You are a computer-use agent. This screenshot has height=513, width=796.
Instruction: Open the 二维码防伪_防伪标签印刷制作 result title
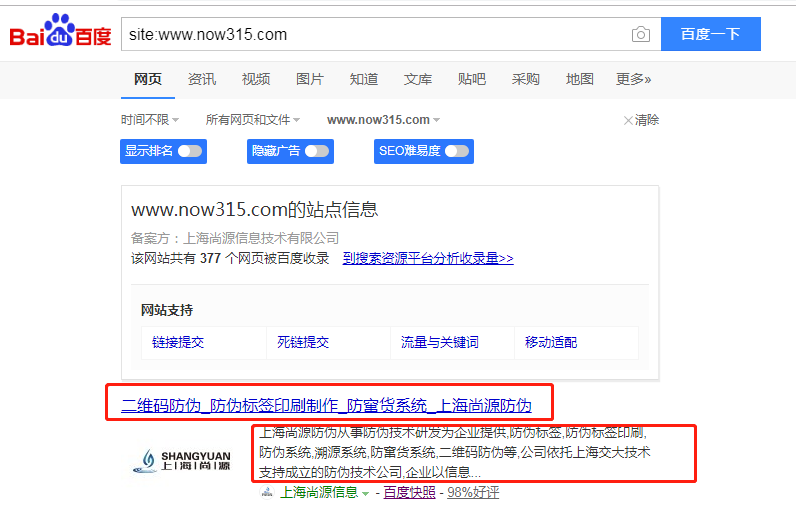click(x=326, y=405)
